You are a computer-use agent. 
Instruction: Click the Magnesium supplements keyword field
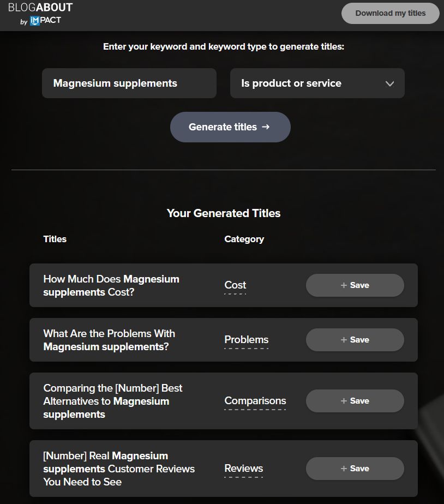(x=129, y=83)
